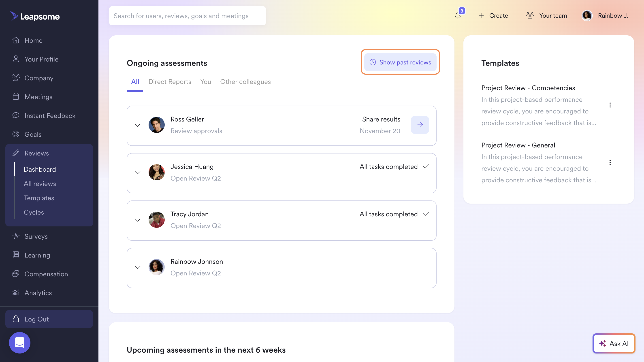Click Tracy Jordan's avatar photo
Screen dimensions: 644x362
[x=156, y=220]
